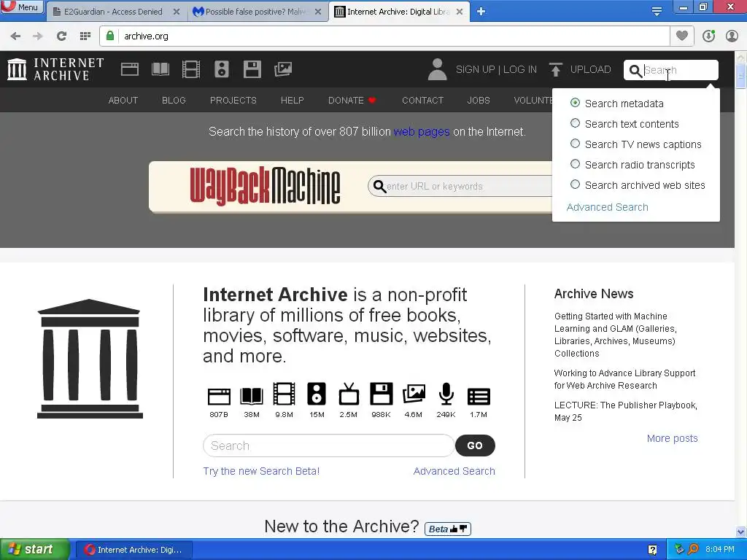Viewport: 747px width, 560px height.
Task: Open the BLOG menu item
Action: pyautogui.click(x=174, y=101)
